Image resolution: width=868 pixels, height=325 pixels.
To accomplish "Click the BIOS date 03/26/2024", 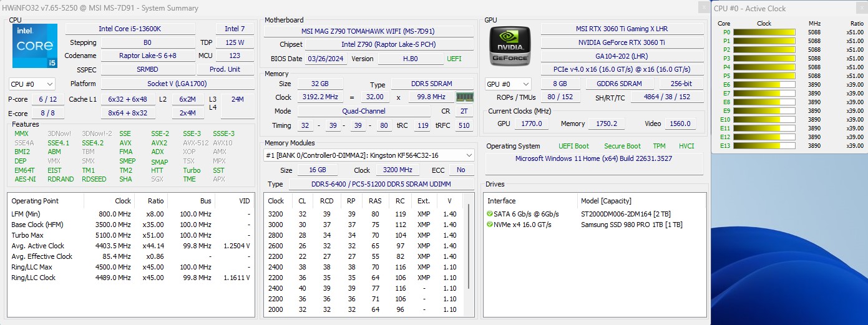I will 326,59.
